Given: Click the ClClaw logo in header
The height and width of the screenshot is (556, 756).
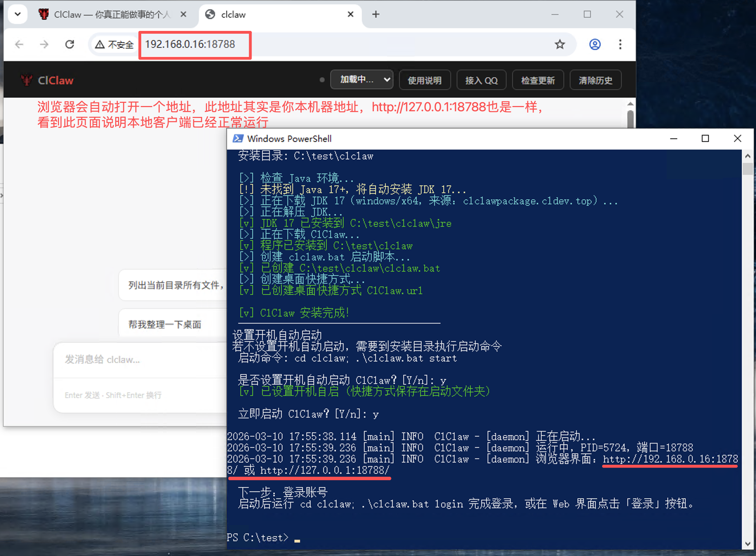Looking at the screenshot, I should (x=47, y=80).
